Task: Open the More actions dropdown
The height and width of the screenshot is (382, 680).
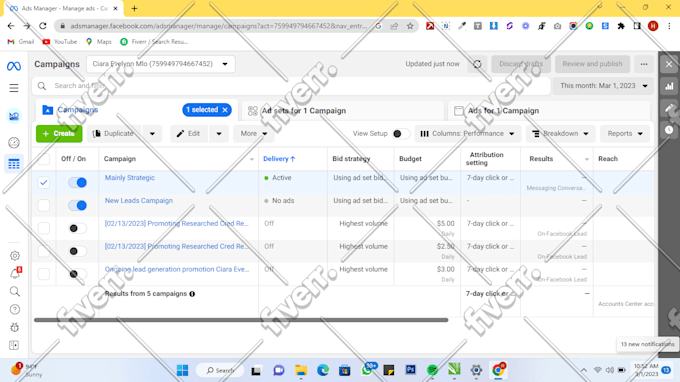Action: (254, 134)
